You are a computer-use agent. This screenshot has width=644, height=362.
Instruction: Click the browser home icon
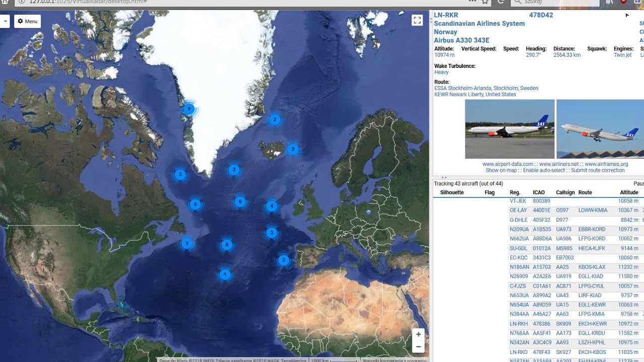tap(4, 2)
